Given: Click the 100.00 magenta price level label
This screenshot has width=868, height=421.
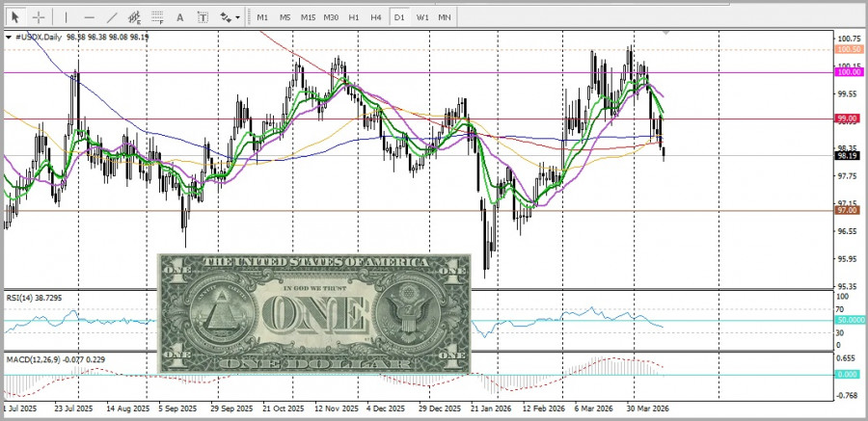Looking at the screenshot, I should (x=849, y=72).
